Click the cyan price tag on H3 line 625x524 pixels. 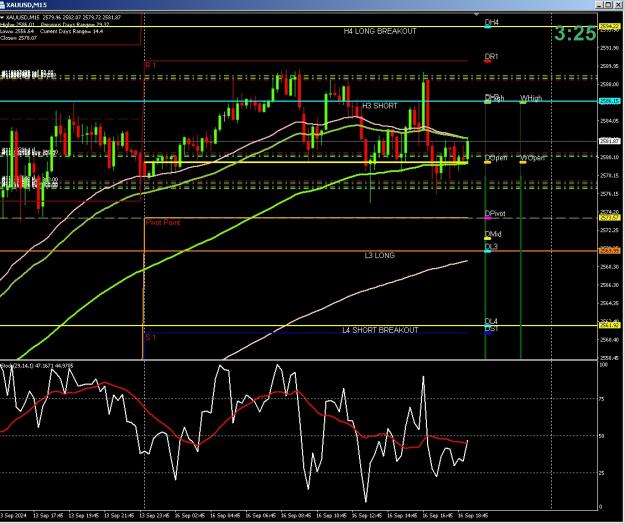[x=610, y=101]
